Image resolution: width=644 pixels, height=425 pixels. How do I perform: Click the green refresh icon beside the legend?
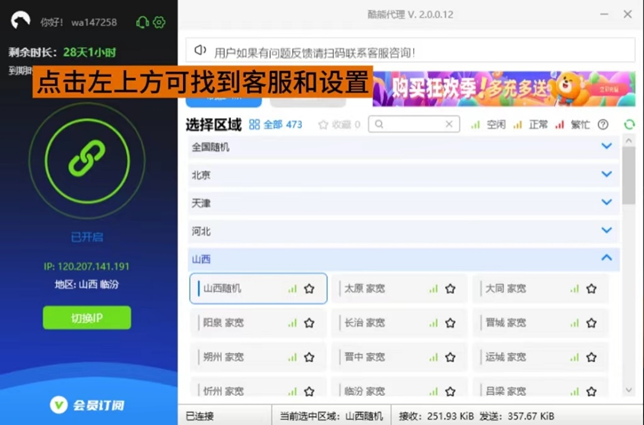tap(629, 125)
